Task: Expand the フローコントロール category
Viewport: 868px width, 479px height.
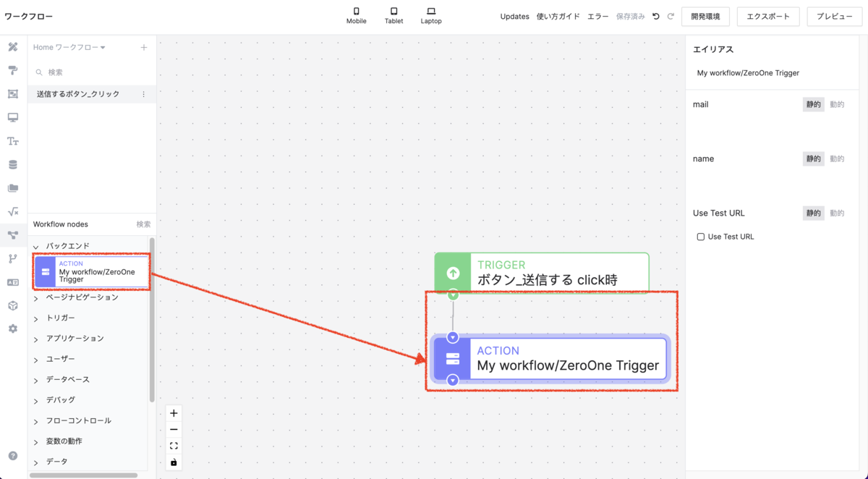Action: [35, 421]
